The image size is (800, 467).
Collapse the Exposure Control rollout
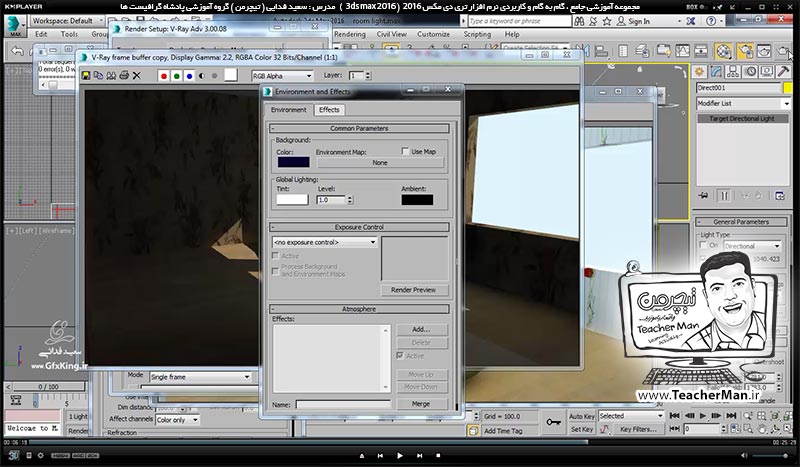pos(359,227)
